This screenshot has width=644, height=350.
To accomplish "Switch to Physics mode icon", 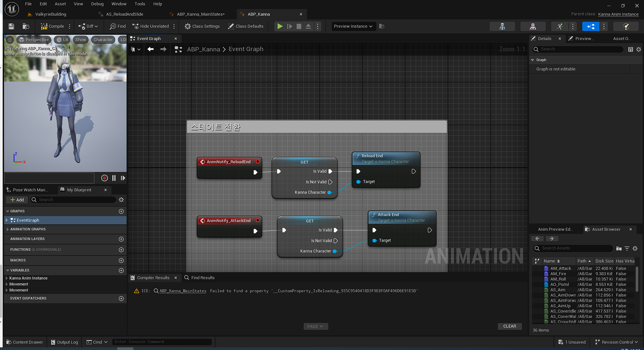I will click(626, 26).
